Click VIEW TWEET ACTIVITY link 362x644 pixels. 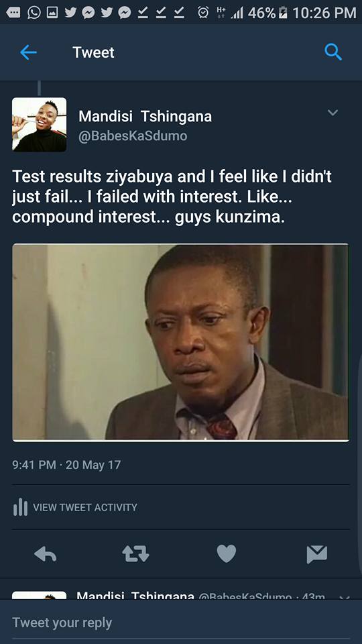pyautogui.click(x=85, y=507)
